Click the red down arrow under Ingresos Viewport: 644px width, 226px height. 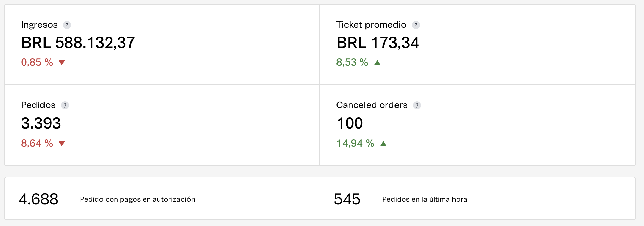coord(62,62)
